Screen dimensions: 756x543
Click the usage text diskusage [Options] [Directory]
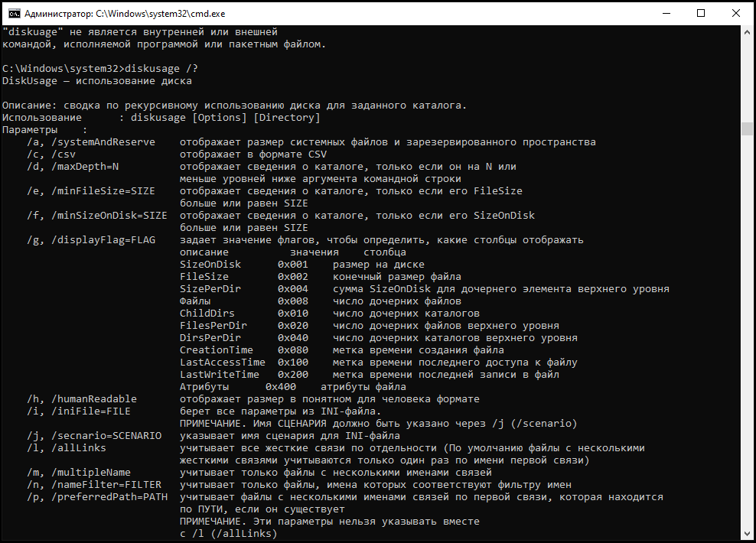225,118
